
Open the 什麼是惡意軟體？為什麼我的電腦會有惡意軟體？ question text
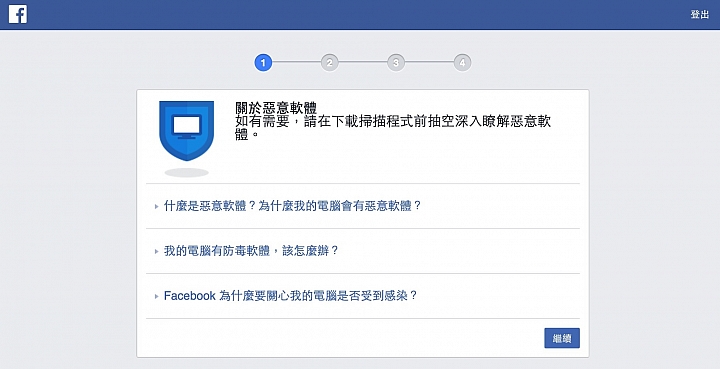pos(292,206)
